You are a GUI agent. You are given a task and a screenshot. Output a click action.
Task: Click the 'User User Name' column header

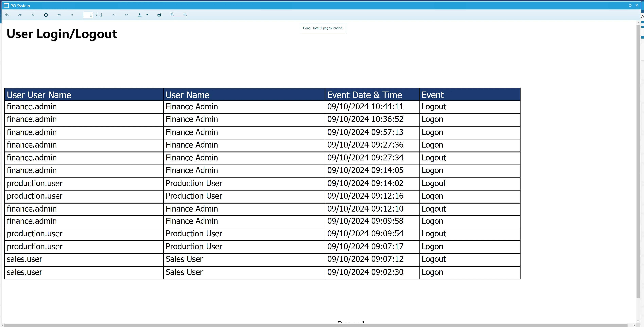click(84, 95)
